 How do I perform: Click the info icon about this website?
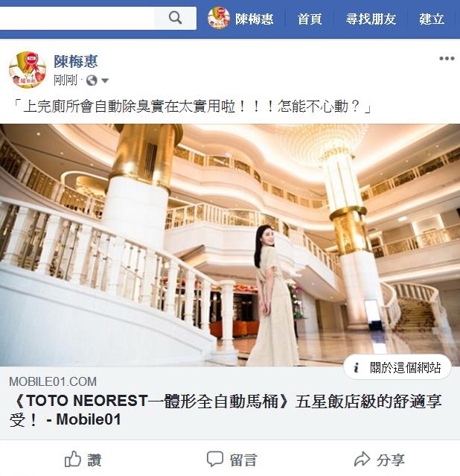coord(357,368)
